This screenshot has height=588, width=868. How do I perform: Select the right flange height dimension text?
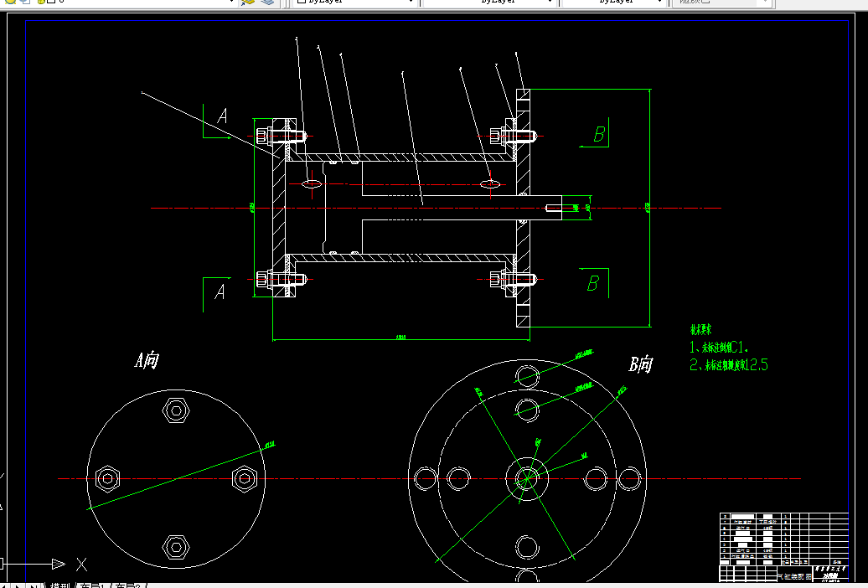click(x=647, y=208)
